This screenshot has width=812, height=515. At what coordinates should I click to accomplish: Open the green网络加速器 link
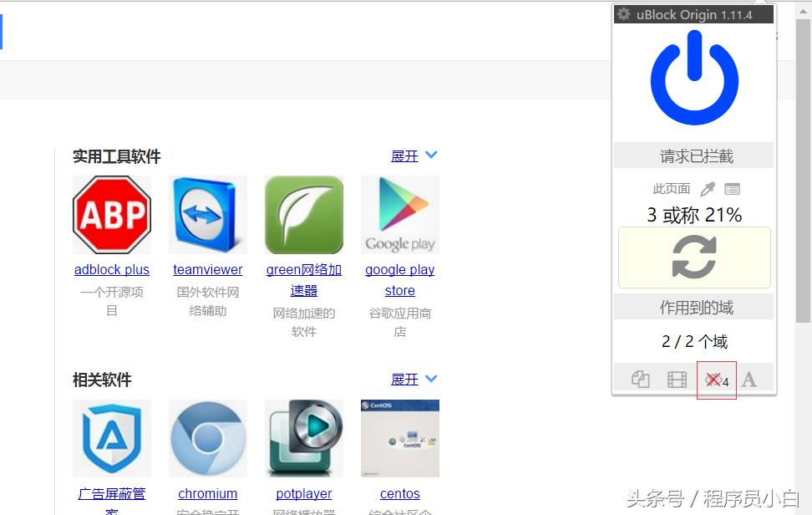coord(304,280)
